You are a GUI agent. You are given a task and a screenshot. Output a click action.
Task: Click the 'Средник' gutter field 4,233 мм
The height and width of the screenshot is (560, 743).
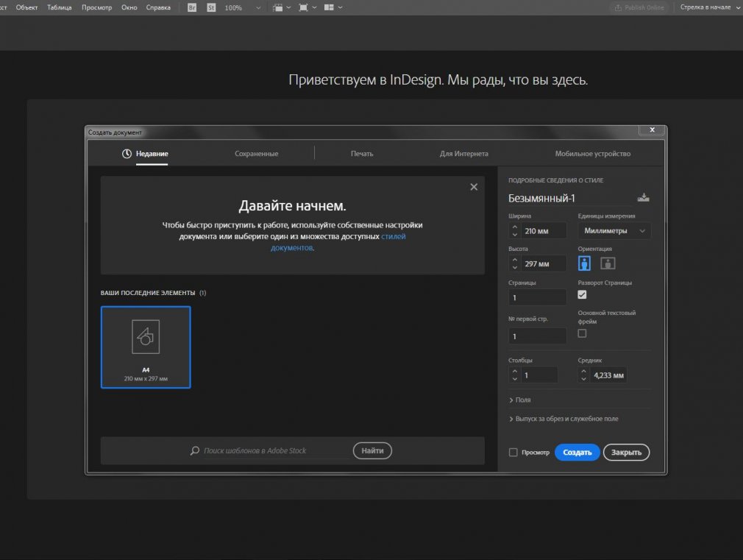pyautogui.click(x=608, y=375)
